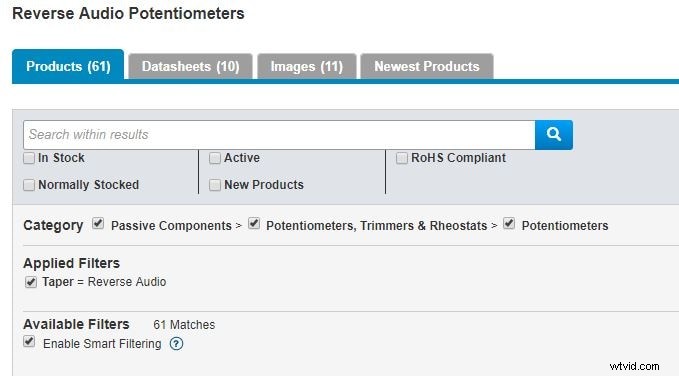The image size is (679, 376).
Task: Enable the Active filter checkbox
Action: click(x=215, y=158)
